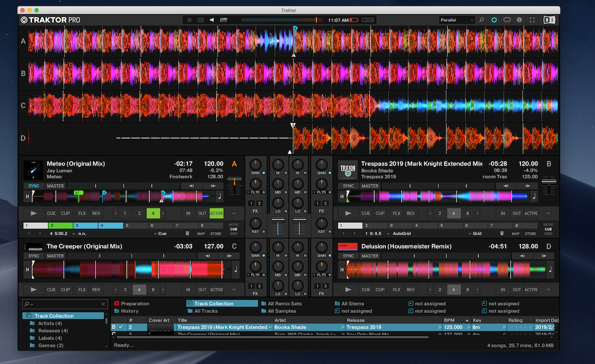Screen dimensions: 595x364
Task: Delete the cue with Deck A trash icon
Action: point(187,234)
